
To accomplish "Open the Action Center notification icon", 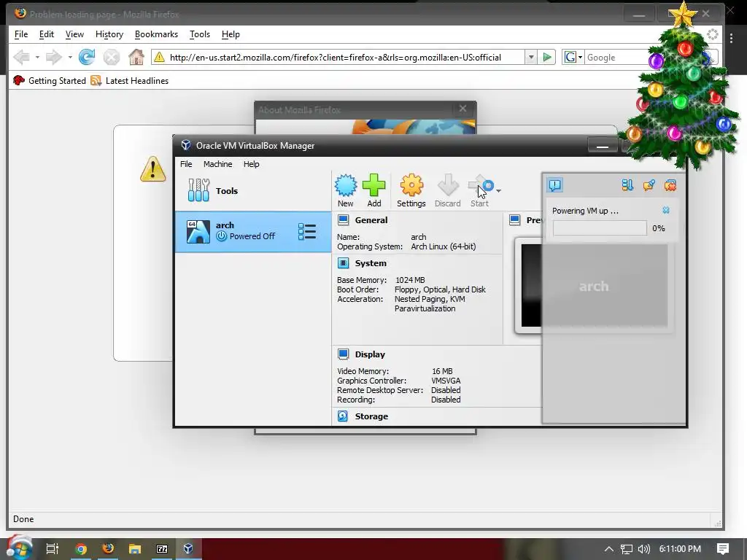I will (723, 549).
